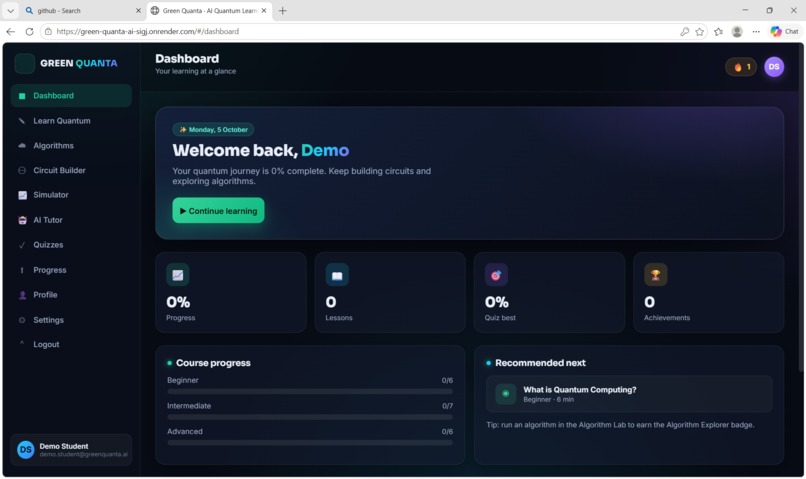The height and width of the screenshot is (479, 806).
Task: Click the 0/7 Intermediate count
Action: coord(447,406)
